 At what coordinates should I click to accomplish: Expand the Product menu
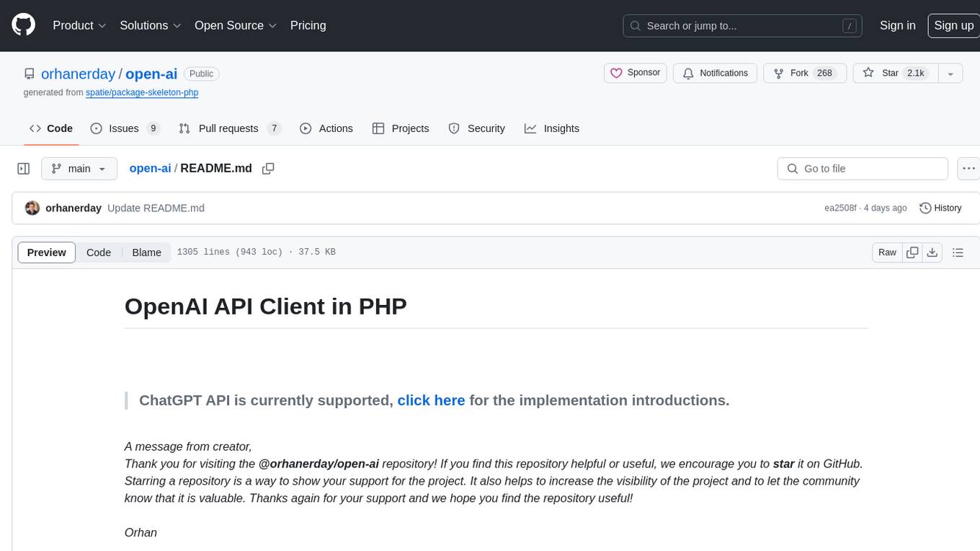(80, 25)
